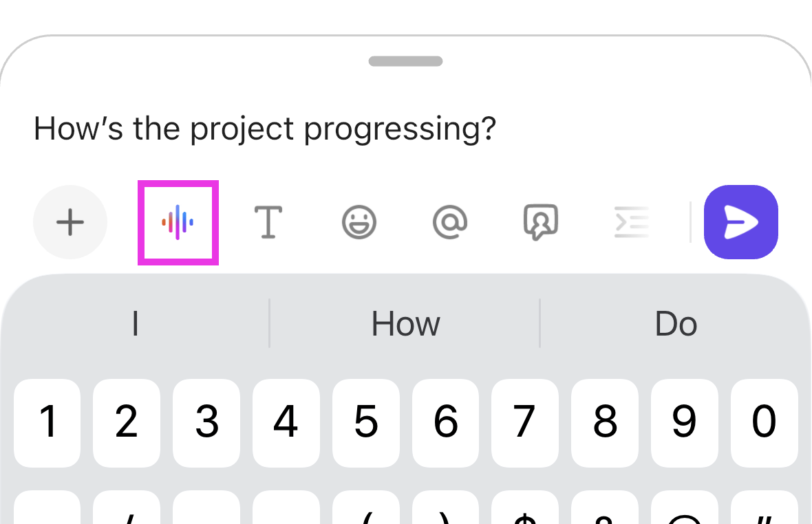
Task: Select the suggestion word 'Do'
Action: click(x=676, y=323)
